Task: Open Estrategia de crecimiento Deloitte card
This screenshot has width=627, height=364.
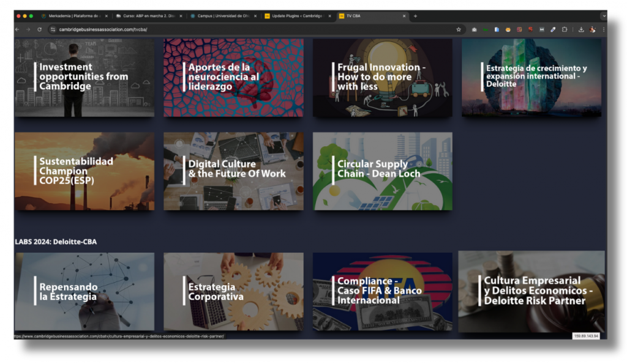Action: click(x=531, y=78)
